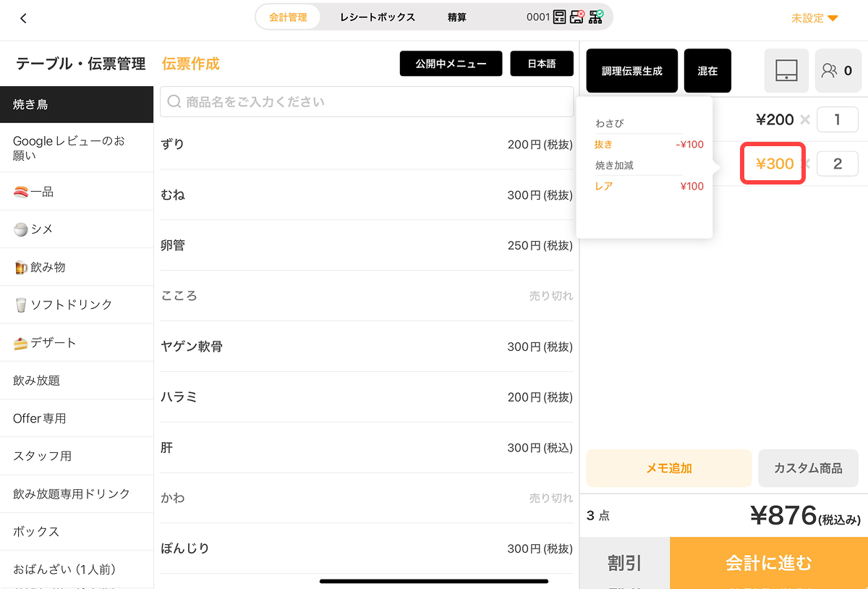Viewport: 868px width, 589px height.
Task: Open the ソフトドリンク category
Action: (77, 305)
